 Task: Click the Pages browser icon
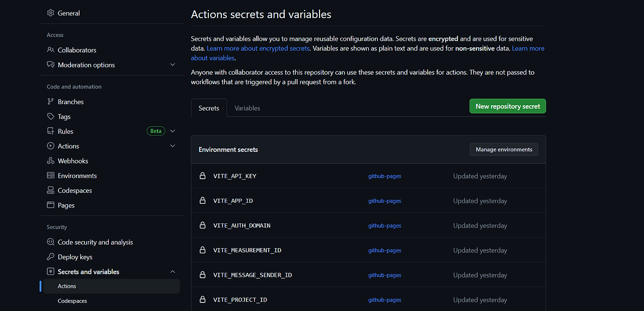[x=50, y=205]
